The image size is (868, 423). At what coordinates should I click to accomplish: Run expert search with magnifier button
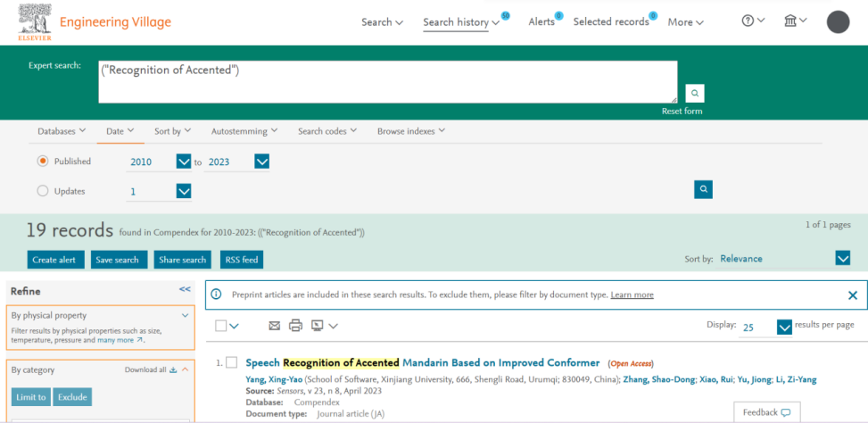tap(695, 94)
